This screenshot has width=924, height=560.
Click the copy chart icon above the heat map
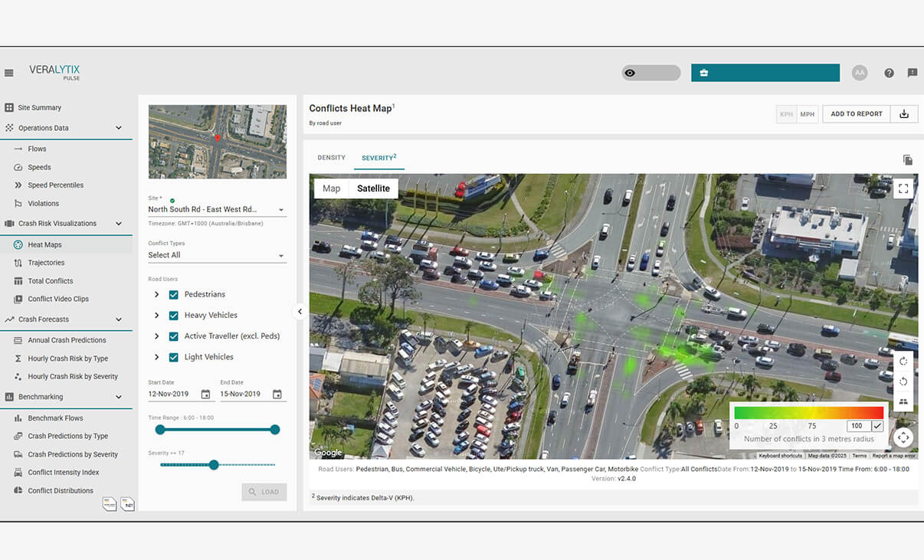point(908,160)
